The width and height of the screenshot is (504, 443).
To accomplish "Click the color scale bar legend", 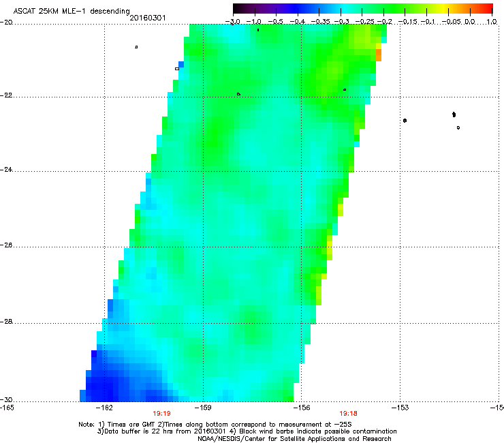I will [x=363, y=8].
